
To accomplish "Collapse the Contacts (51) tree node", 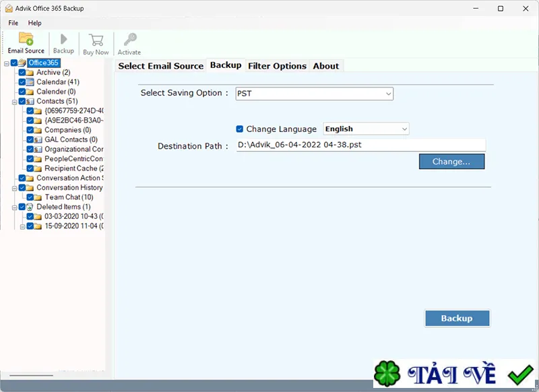I will pyautogui.click(x=14, y=102).
